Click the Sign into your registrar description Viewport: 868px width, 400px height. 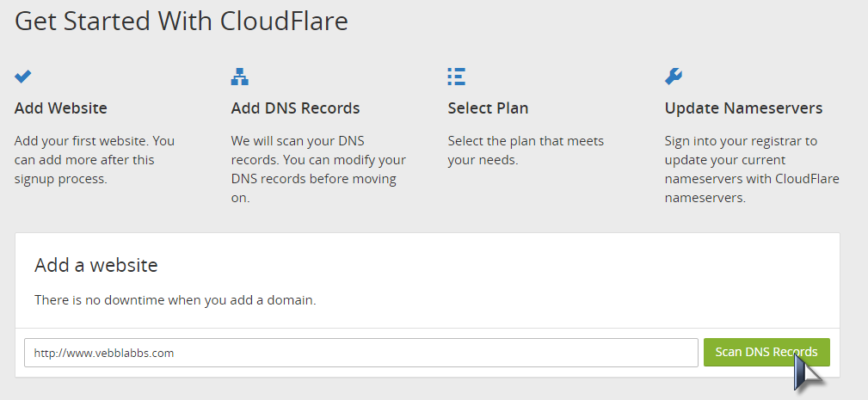point(753,169)
